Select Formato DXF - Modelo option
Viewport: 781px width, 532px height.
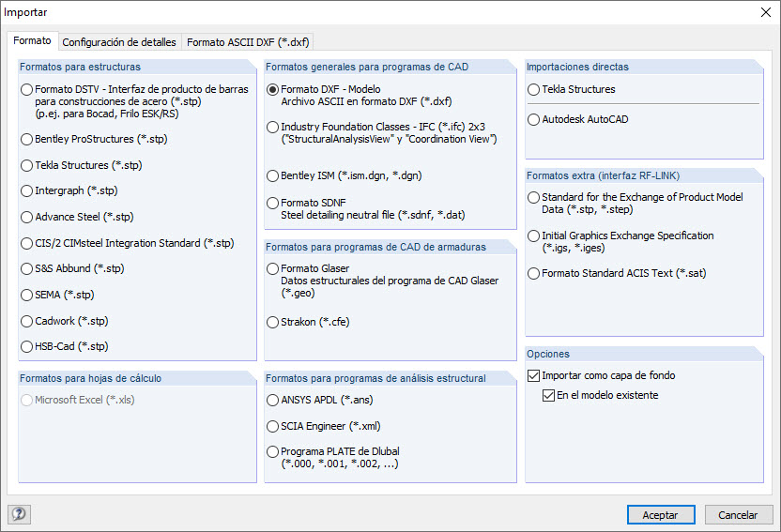point(273,90)
